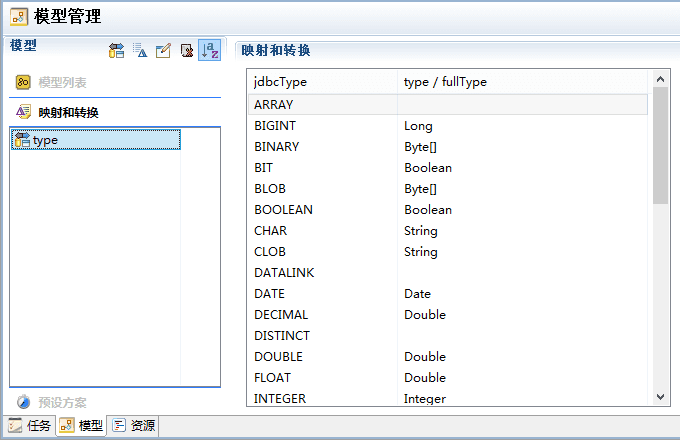Viewport: 680px width, 440px height.
Task: Select the BIT row
Action: 448,168
